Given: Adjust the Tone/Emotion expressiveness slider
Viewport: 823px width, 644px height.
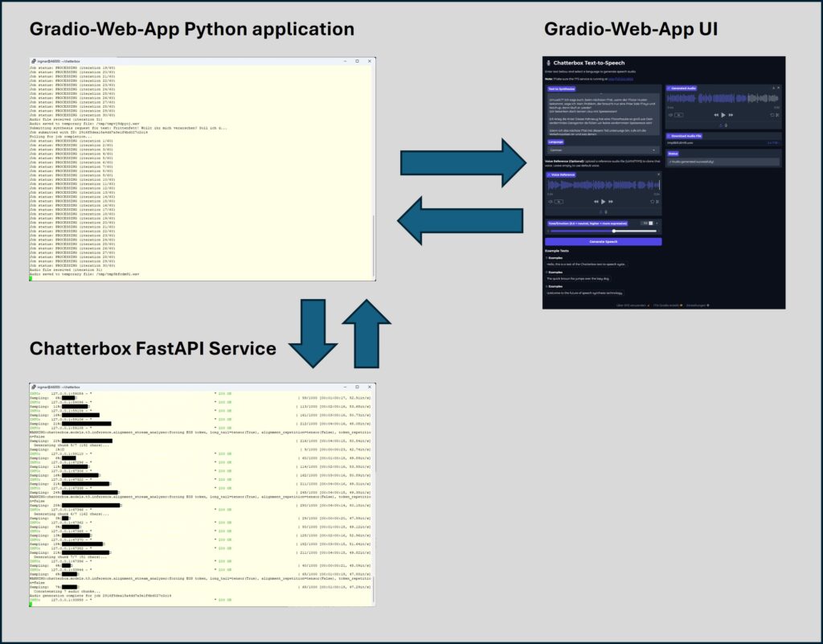Looking at the screenshot, I should pyautogui.click(x=614, y=232).
